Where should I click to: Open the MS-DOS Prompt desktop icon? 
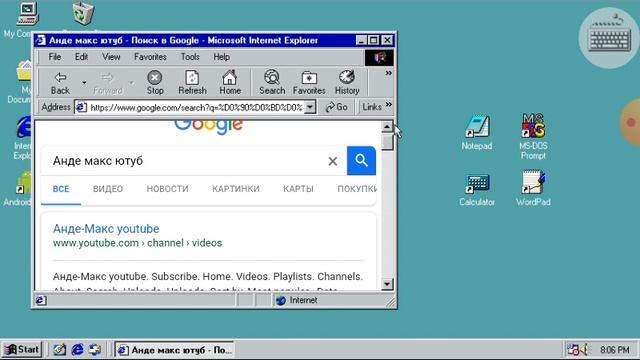click(x=533, y=137)
